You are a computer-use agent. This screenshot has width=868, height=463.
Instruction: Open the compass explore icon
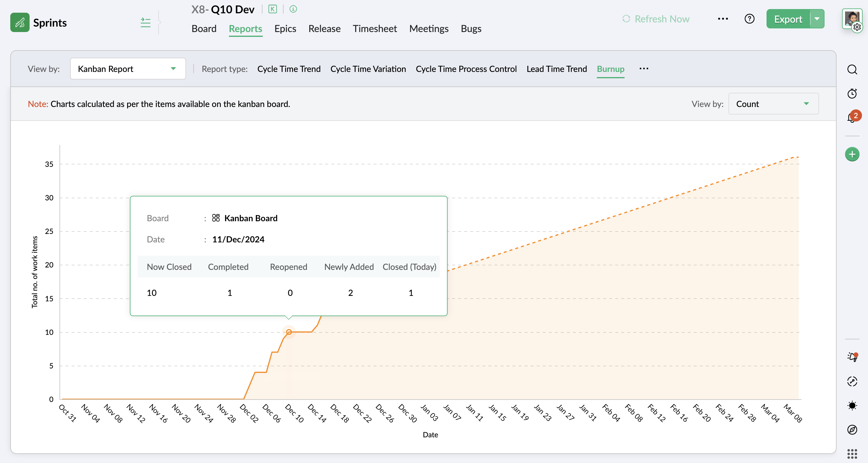pos(852,430)
